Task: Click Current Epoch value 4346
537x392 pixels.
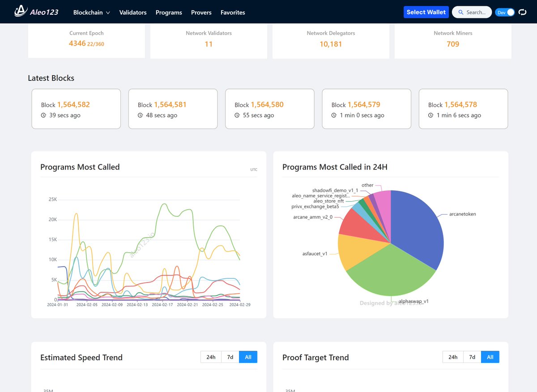Action: click(77, 44)
